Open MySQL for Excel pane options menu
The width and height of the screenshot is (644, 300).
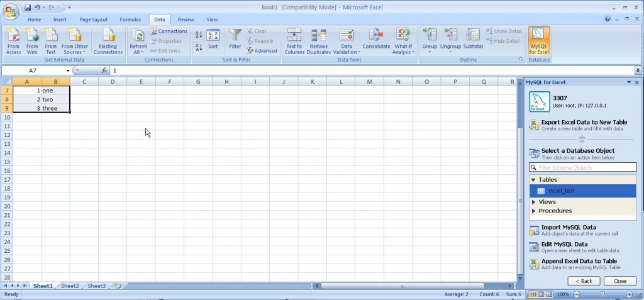[629, 82]
